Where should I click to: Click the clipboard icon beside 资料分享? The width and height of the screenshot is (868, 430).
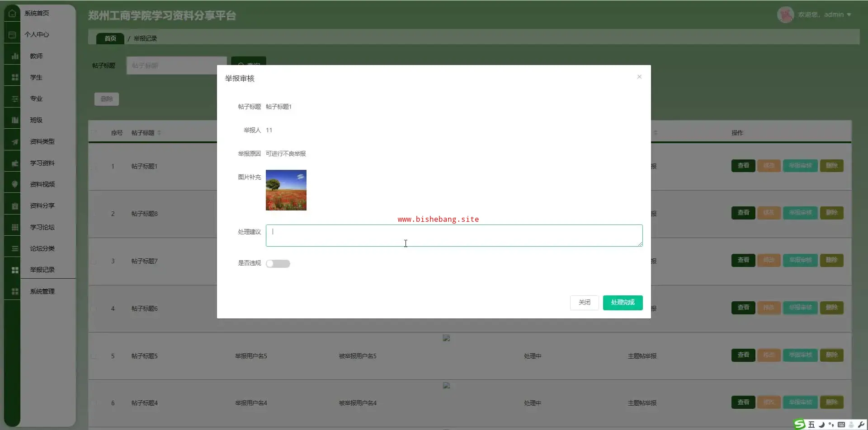tap(15, 206)
